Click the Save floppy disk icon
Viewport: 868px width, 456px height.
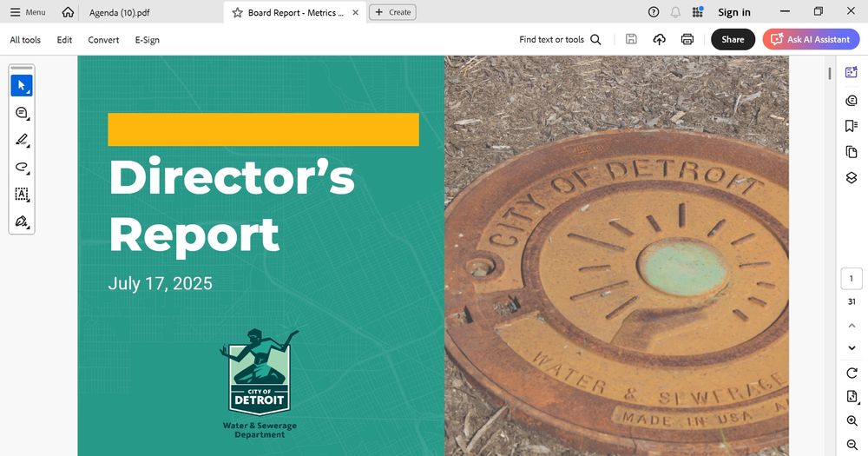(x=631, y=39)
